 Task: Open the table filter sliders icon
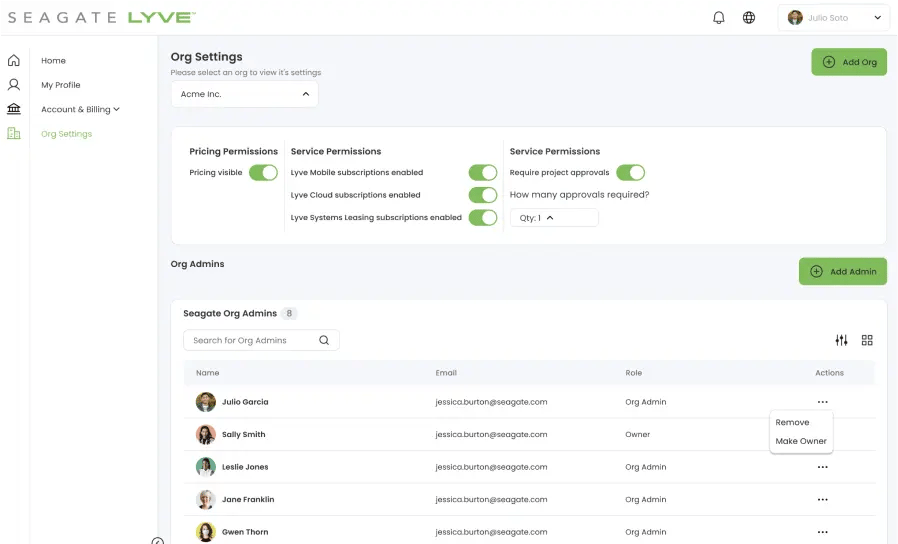point(841,340)
